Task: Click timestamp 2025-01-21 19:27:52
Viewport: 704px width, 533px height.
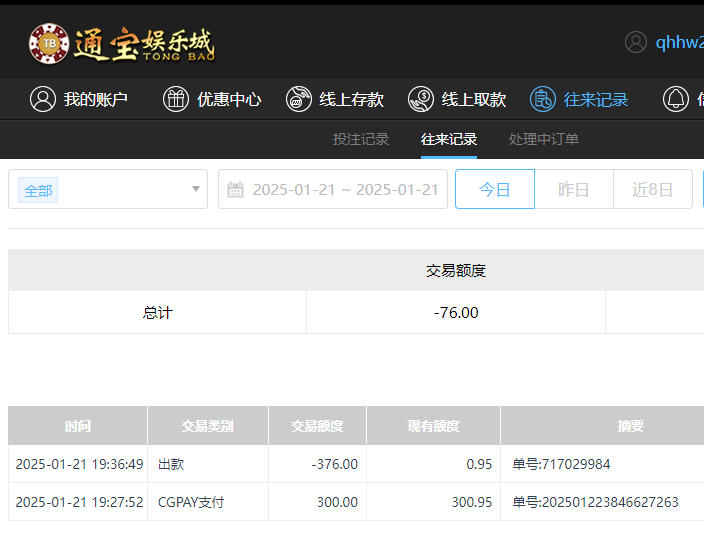Action: coord(79,502)
